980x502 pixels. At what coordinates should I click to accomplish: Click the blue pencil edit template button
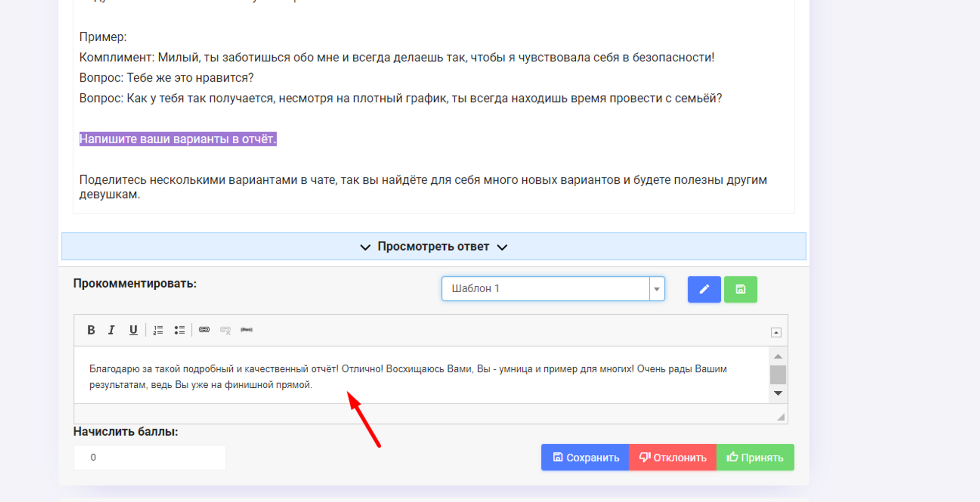pyautogui.click(x=704, y=289)
